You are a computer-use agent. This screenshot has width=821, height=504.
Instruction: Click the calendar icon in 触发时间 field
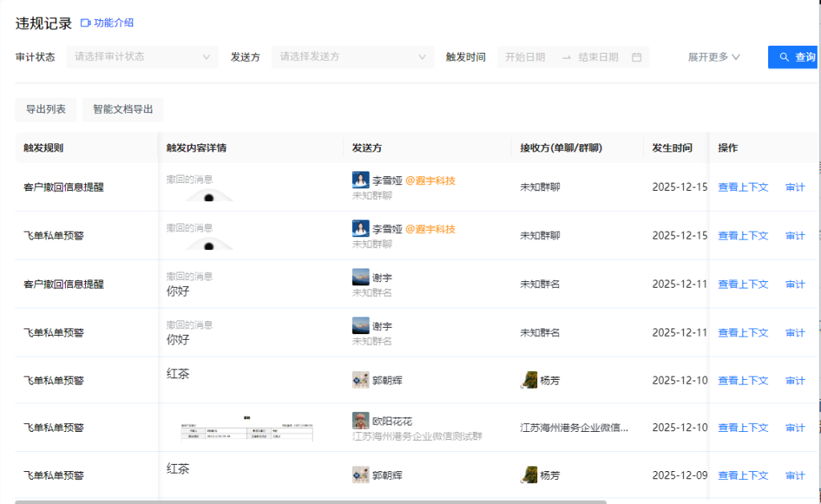637,57
